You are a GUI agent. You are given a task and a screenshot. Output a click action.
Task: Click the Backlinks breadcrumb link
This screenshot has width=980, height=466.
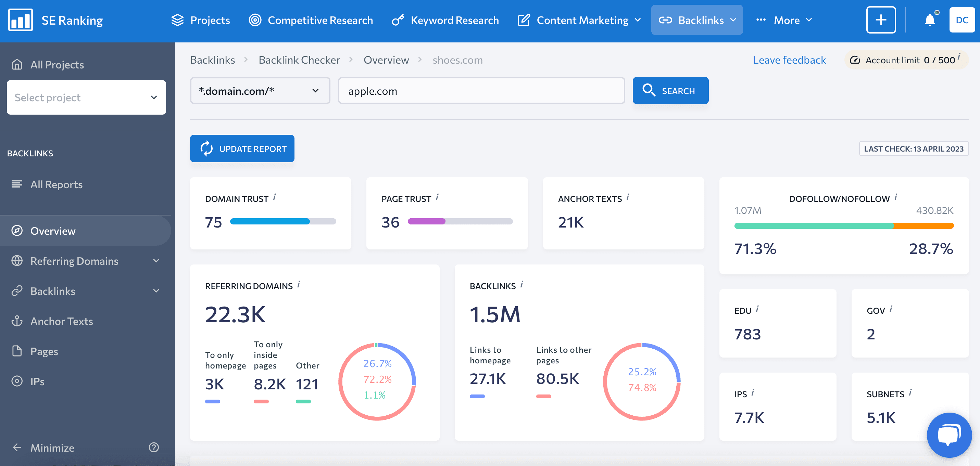[x=212, y=60]
